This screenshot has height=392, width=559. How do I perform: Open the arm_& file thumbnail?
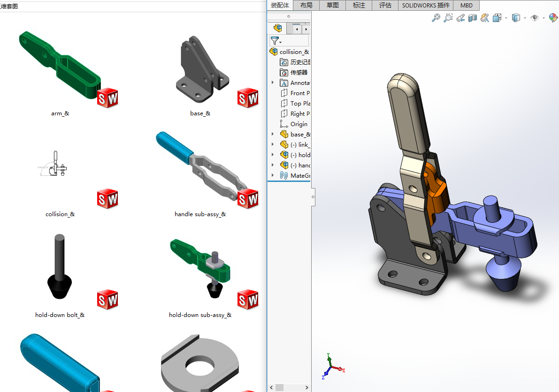(x=60, y=65)
